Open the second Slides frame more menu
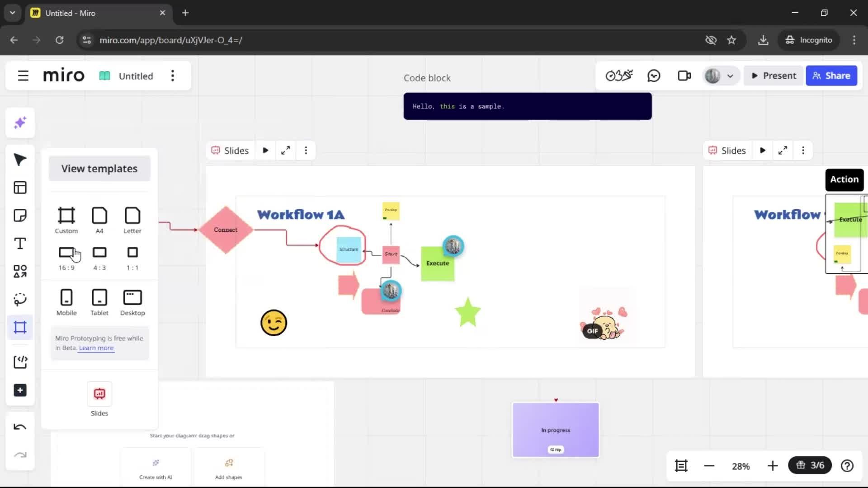 coord(803,150)
